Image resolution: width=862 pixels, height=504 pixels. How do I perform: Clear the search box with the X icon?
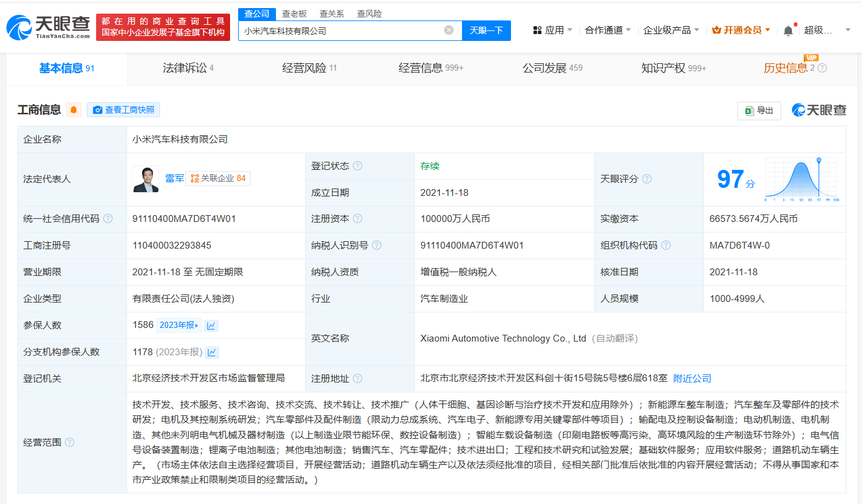coord(449,30)
